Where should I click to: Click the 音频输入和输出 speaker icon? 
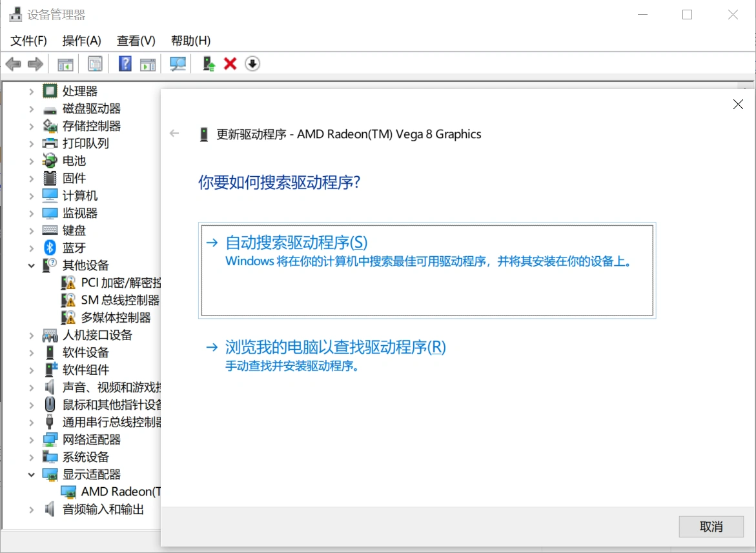click(50, 508)
